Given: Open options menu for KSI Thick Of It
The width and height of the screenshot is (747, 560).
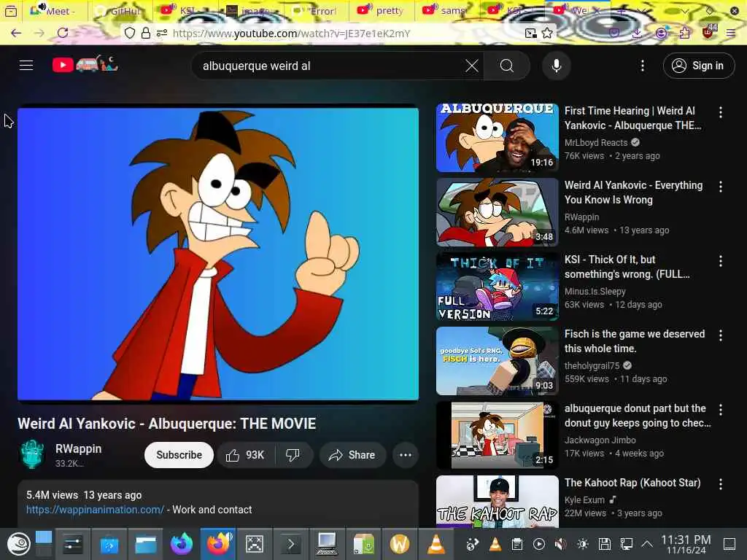Looking at the screenshot, I should (720, 261).
